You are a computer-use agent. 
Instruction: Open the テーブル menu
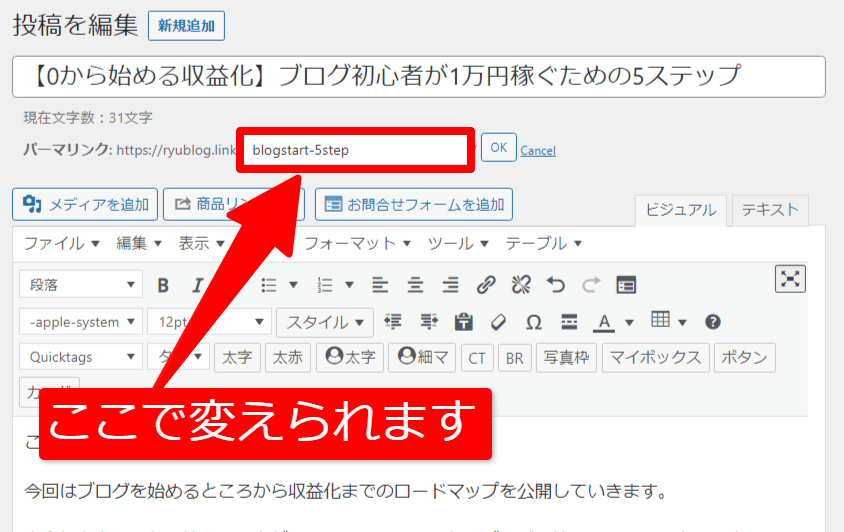[544, 243]
